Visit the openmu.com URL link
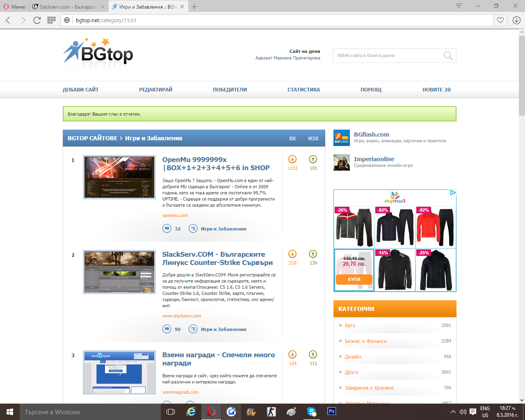 175,215
